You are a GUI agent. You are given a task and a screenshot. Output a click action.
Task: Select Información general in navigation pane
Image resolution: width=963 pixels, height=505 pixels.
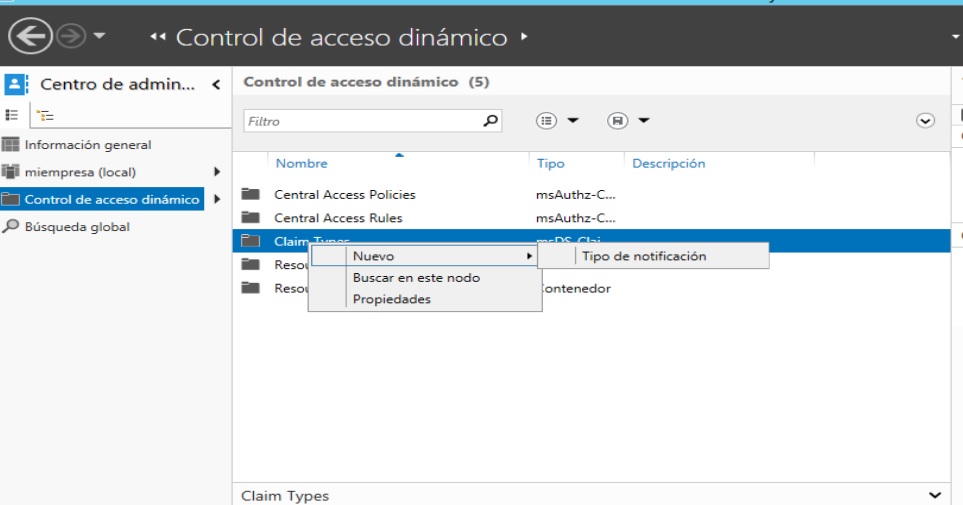[x=88, y=145]
